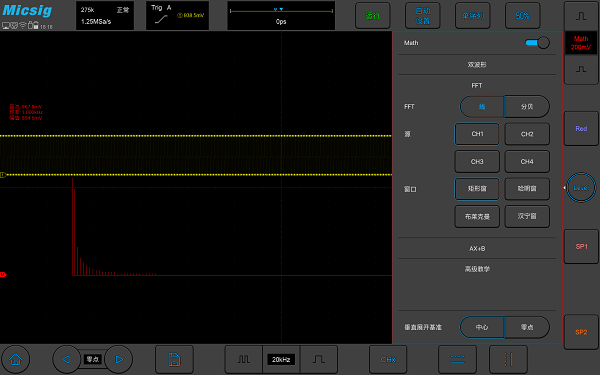Click the yellow channel 1 ground marker
The image size is (600, 375).
coord(3,175)
